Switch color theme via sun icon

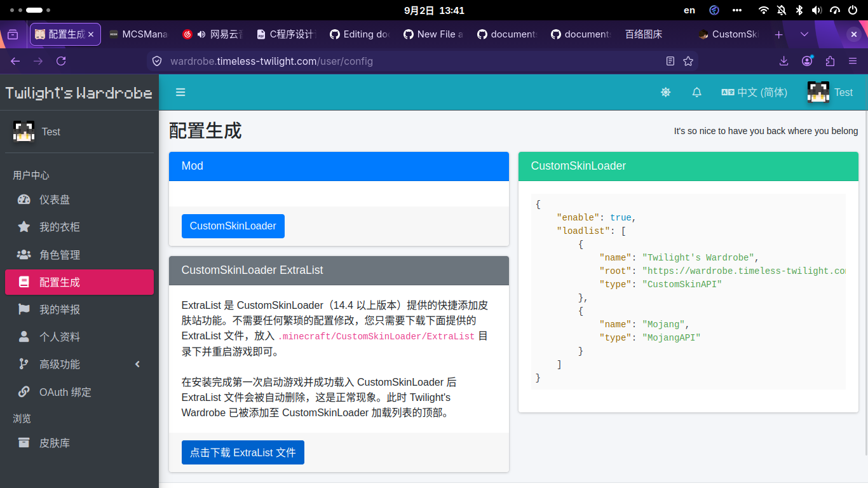(665, 92)
